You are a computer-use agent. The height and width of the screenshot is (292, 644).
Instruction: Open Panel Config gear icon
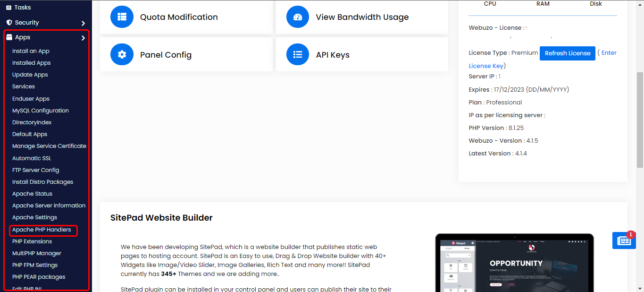point(122,55)
